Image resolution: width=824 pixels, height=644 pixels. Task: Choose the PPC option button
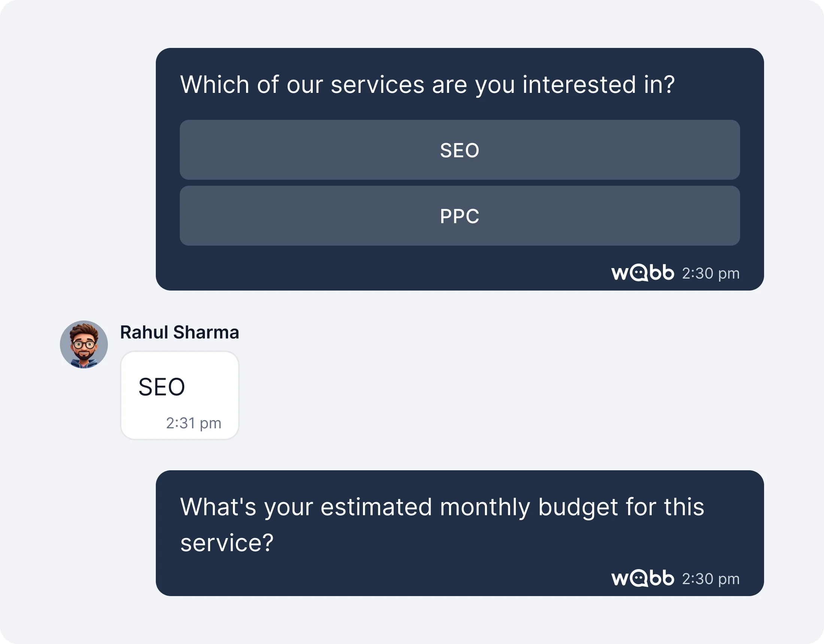[x=459, y=216]
